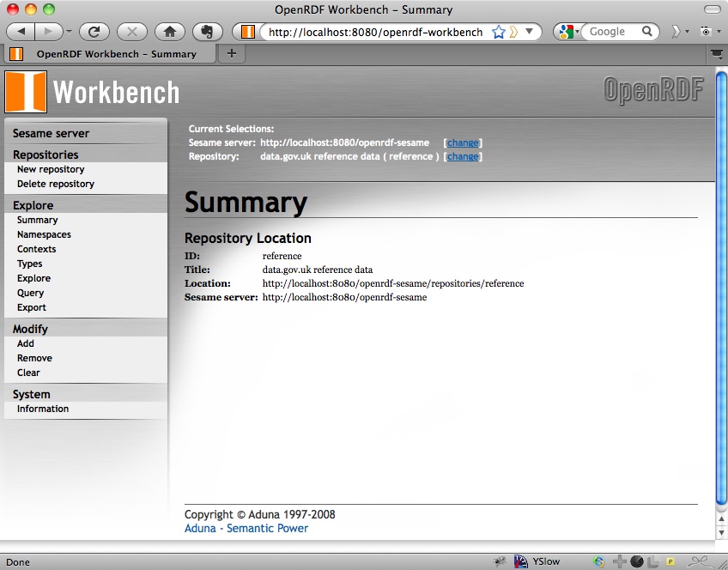Submit search with the magnifying glass icon
Screen dimensions: 728x570
(x=646, y=31)
